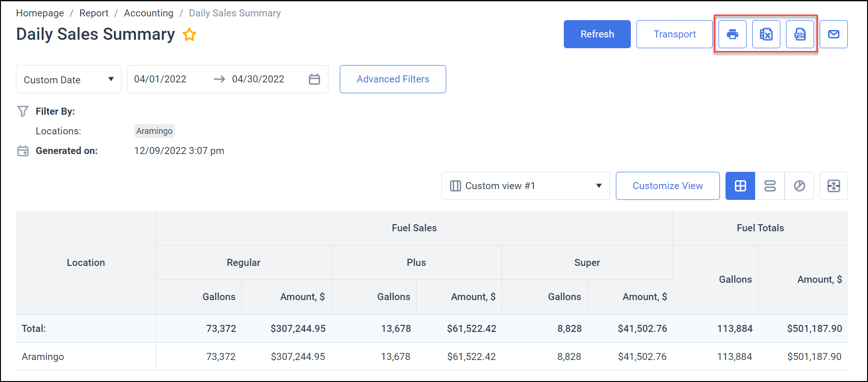Image resolution: width=868 pixels, height=382 pixels.
Task: Click the Total: row label
Action: tap(34, 329)
